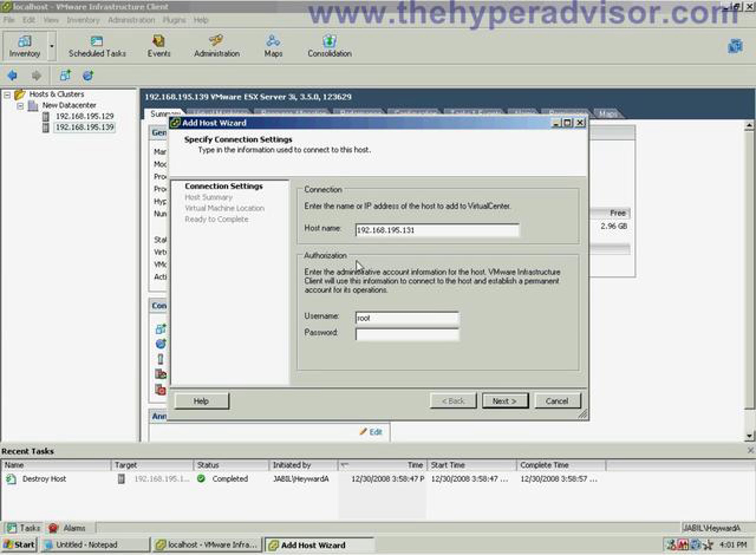The image size is (756, 555).
Task: Open the Maps view in the toolbar
Action: tap(273, 46)
